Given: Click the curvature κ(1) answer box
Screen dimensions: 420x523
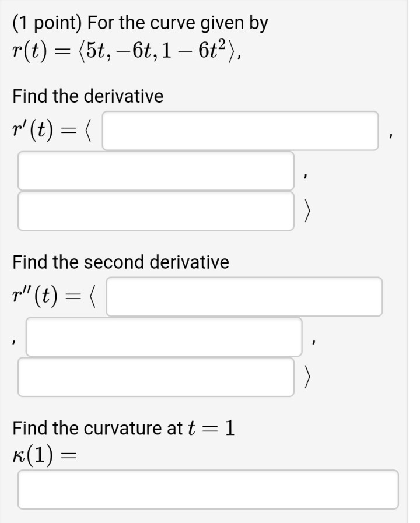Looking at the screenshot, I should click(x=208, y=489).
